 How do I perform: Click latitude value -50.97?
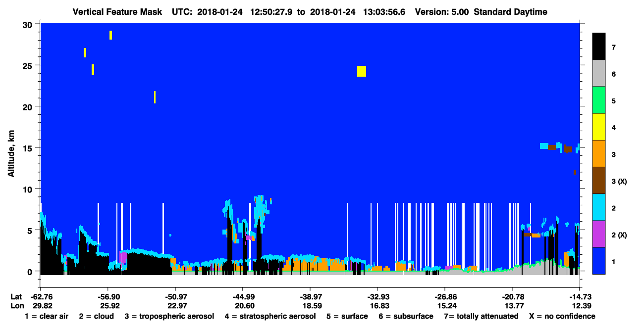[176, 297]
